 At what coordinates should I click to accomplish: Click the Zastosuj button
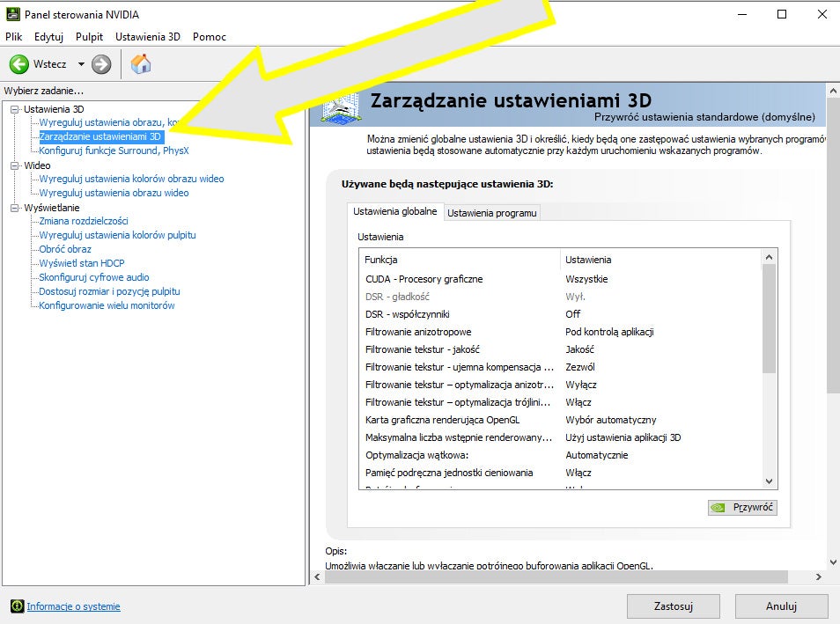pyautogui.click(x=674, y=606)
